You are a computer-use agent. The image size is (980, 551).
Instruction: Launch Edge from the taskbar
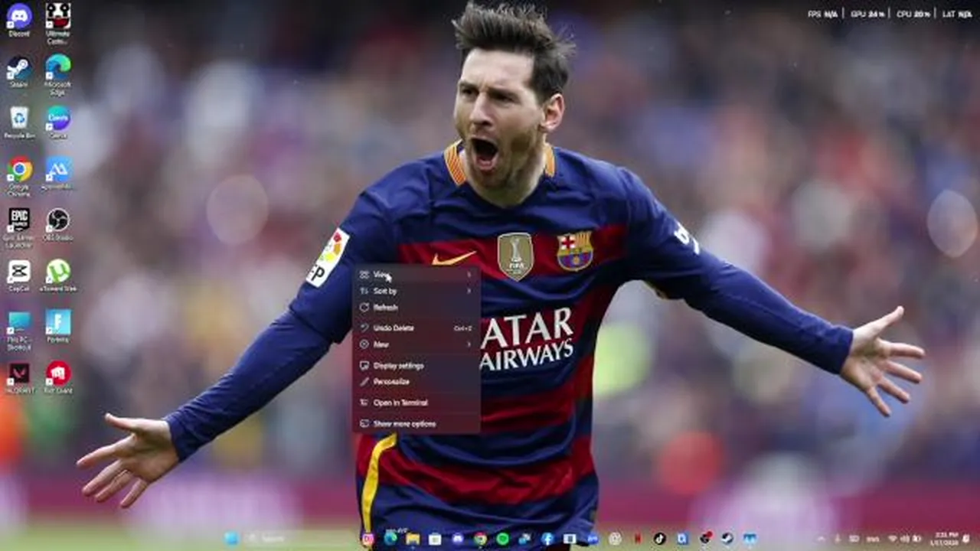click(x=390, y=539)
